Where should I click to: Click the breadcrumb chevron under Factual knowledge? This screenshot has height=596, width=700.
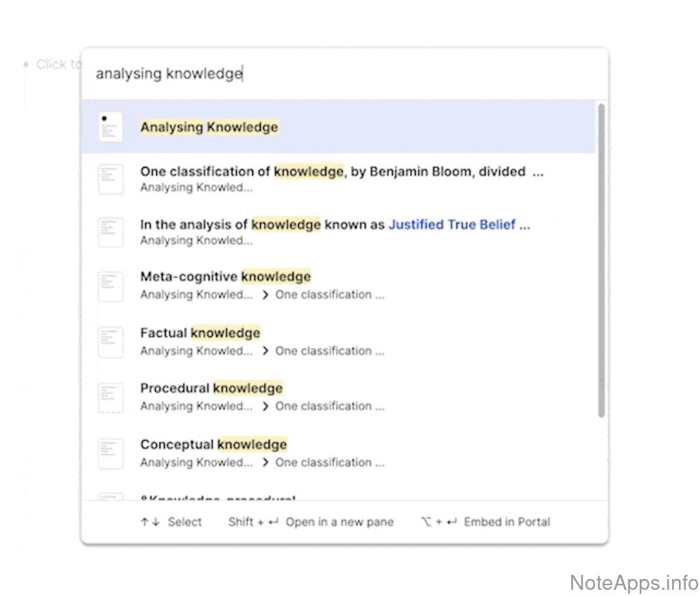pos(265,351)
